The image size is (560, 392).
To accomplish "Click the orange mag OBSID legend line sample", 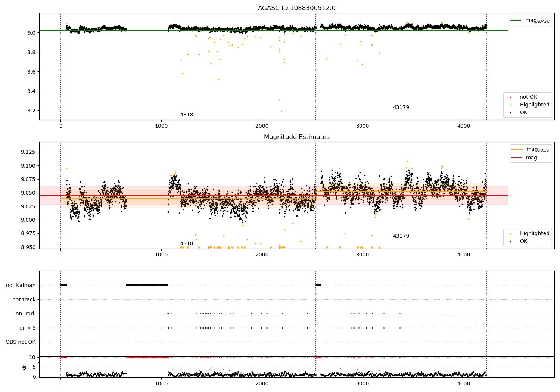I will [517, 149].
